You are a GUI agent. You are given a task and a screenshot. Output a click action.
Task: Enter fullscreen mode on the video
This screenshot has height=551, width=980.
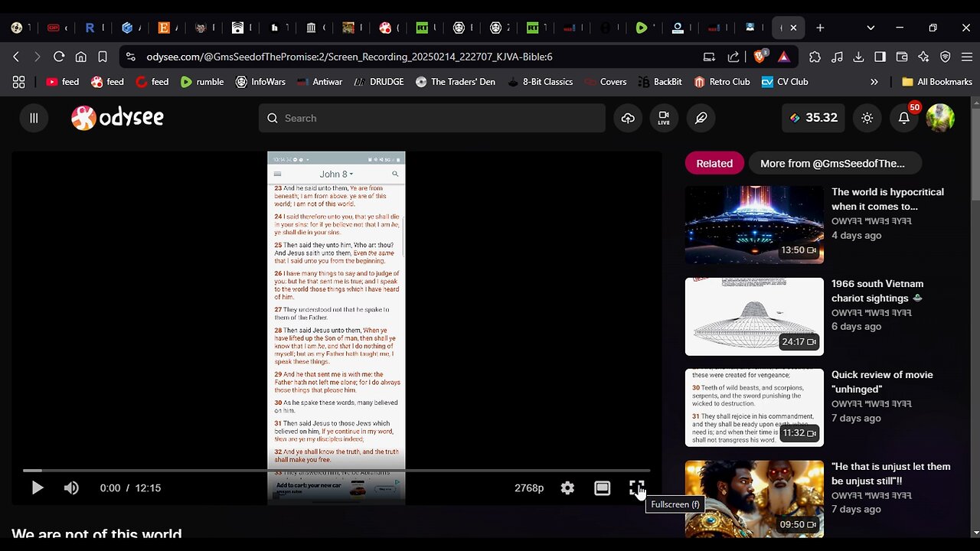click(637, 488)
